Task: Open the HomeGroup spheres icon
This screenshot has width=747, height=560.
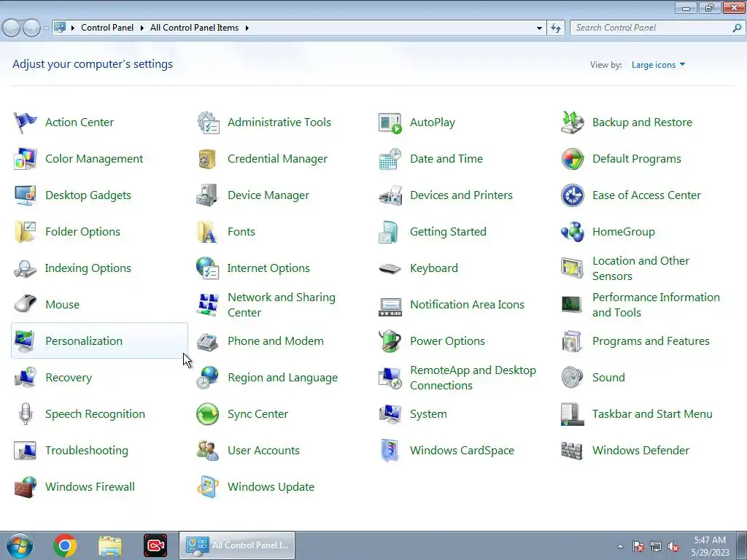Action: pyautogui.click(x=573, y=232)
